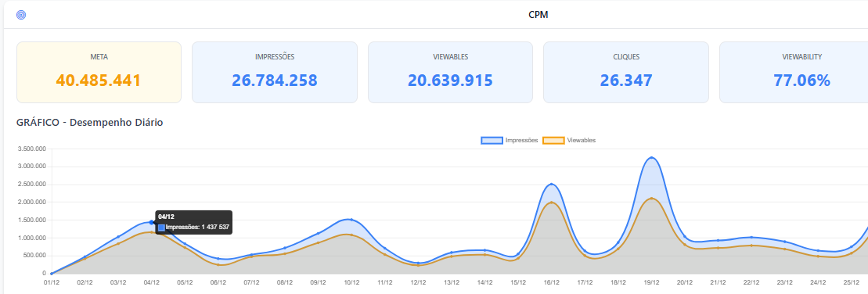
Task: Toggle Impressões series in chart legend
Action: pos(510,141)
